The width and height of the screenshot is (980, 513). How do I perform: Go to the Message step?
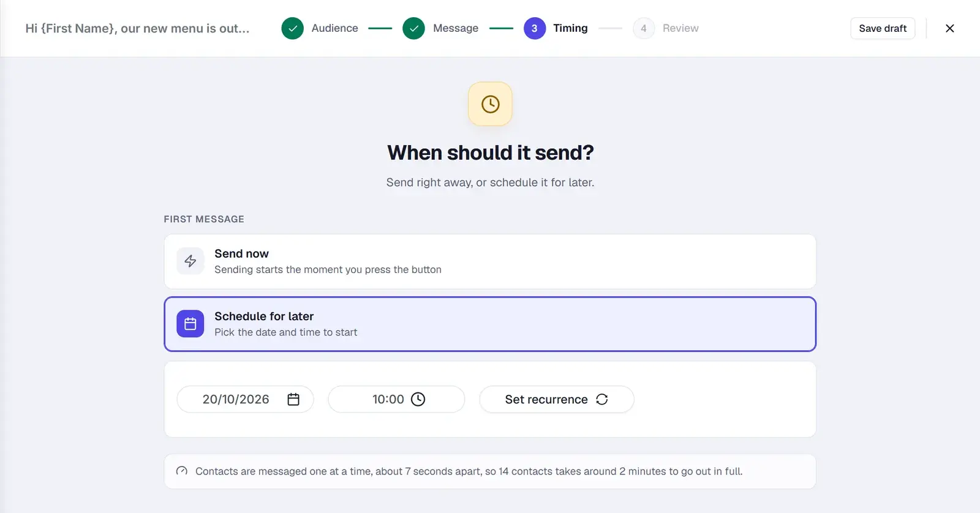(x=456, y=28)
